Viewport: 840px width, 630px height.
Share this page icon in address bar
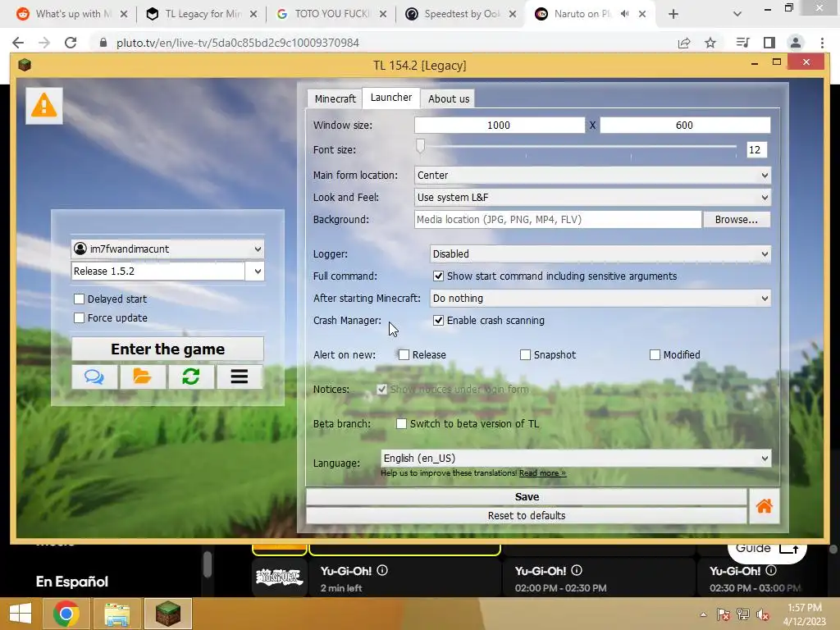(x=684, y=43)
